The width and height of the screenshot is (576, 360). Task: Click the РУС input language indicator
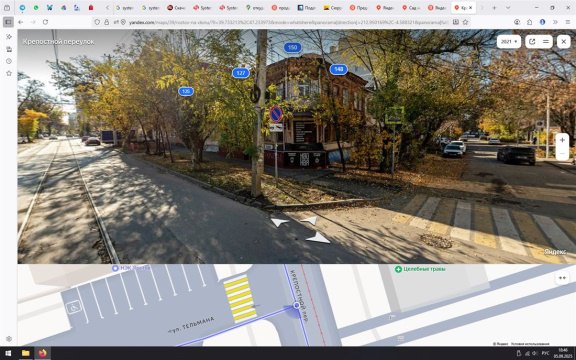(545, 353)
